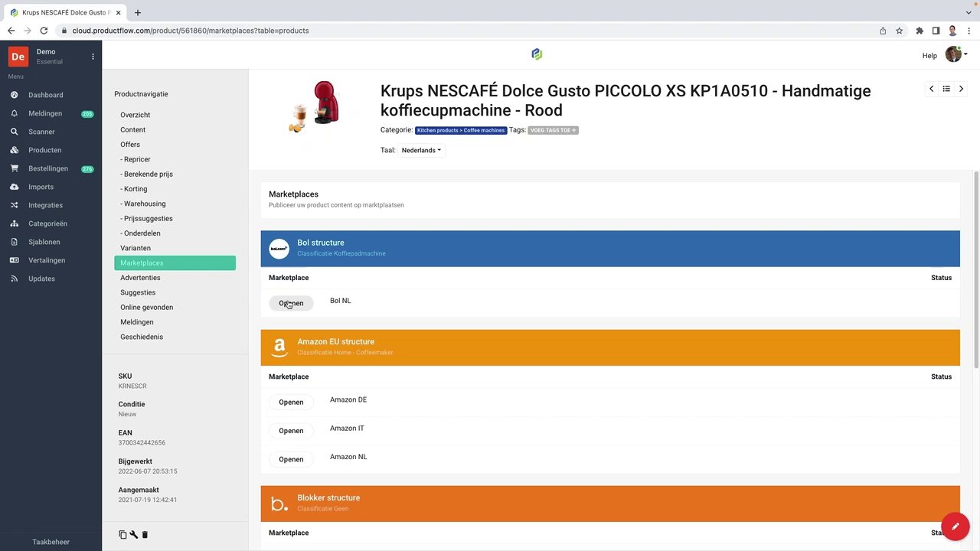Screen dimensions: 980x551
Task: Open the Warehousing navigation item
Action: (143, 204)
